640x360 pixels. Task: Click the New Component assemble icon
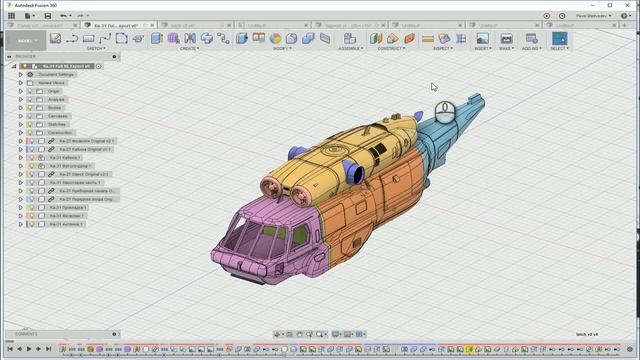pyautogui.click(x=350, y=38)
